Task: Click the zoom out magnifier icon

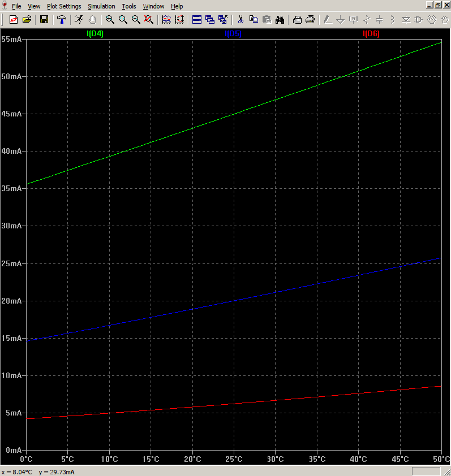Action: click(x=136, y=20)
